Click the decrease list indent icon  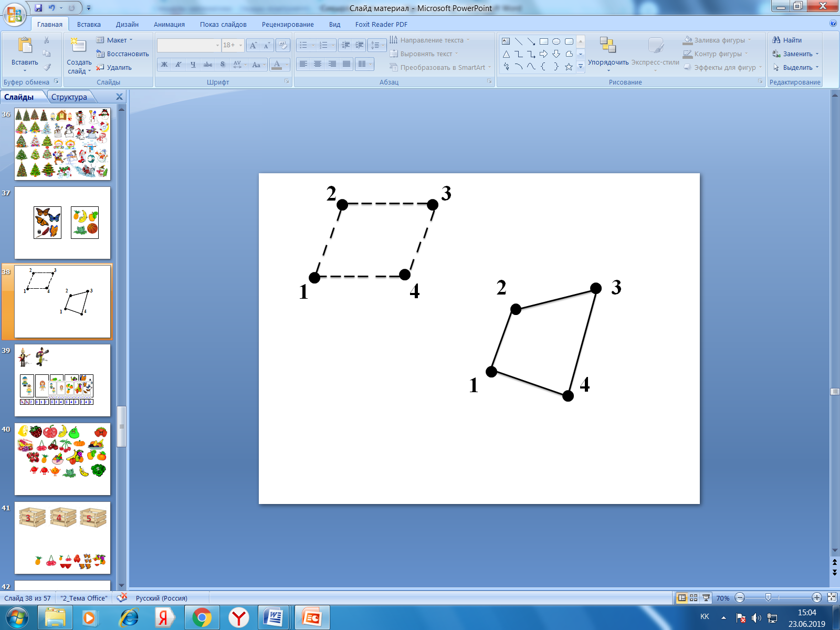(x=345, y=45)
